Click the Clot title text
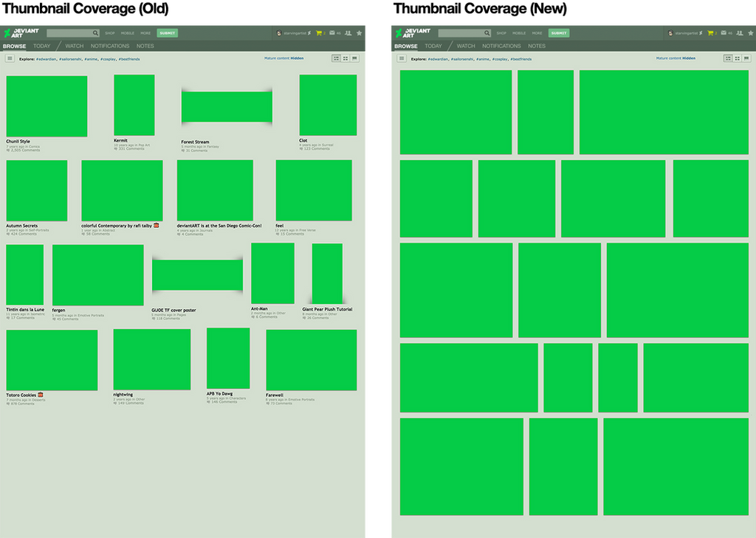Screen dimensions: 756x538 [303, 140]
